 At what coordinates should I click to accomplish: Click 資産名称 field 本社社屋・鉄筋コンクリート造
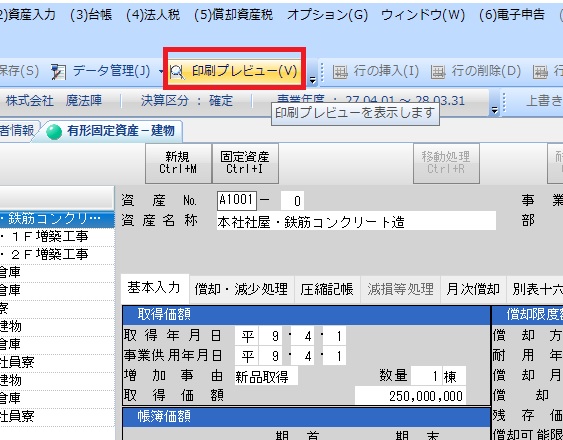pos(356,221)
